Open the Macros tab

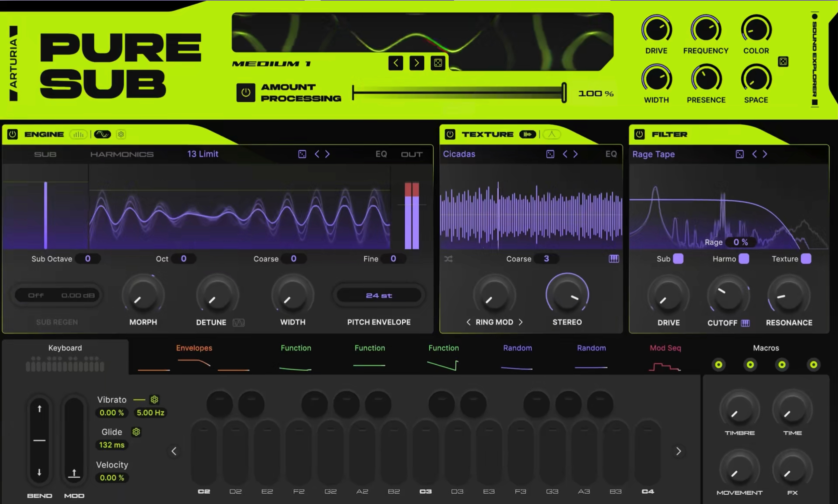point(766,357)
